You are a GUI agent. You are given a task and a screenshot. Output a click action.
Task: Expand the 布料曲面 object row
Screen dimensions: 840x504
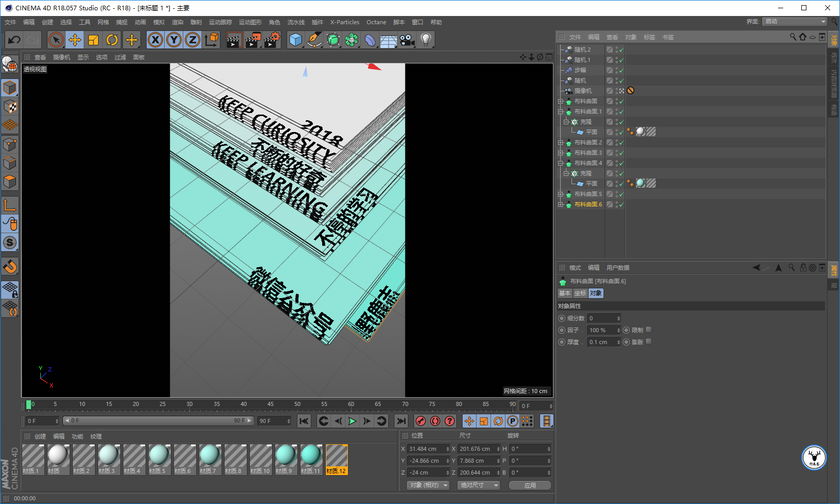click(561, 101)
